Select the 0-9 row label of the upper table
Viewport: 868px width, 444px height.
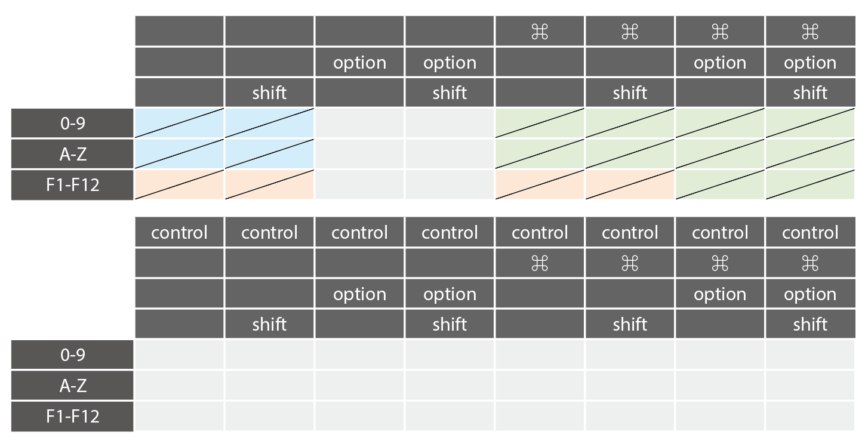click(72, 124)
